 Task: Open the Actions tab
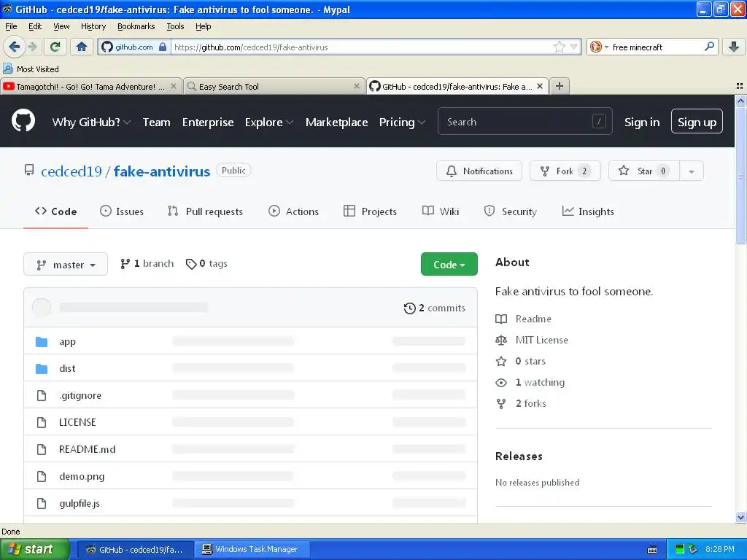point(293,211)
